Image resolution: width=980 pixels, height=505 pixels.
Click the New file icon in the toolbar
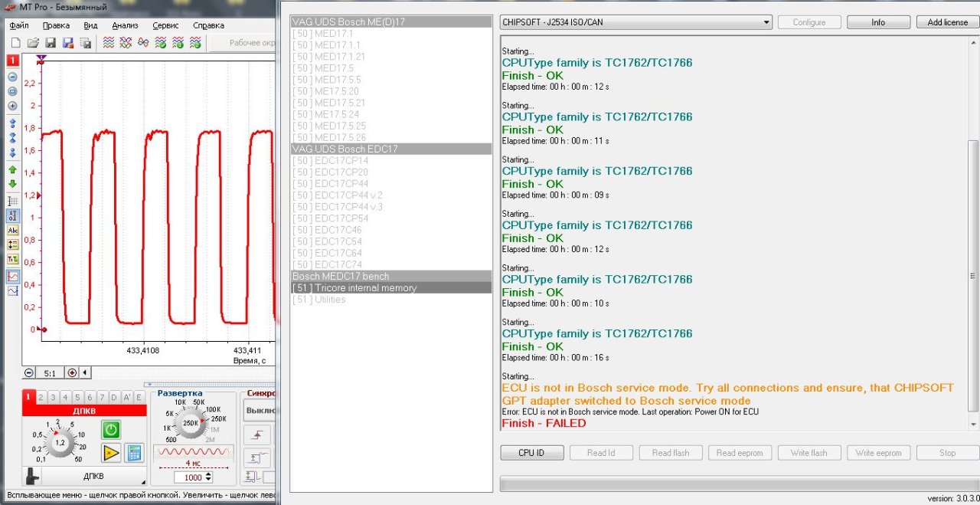[x=14, y=43]
